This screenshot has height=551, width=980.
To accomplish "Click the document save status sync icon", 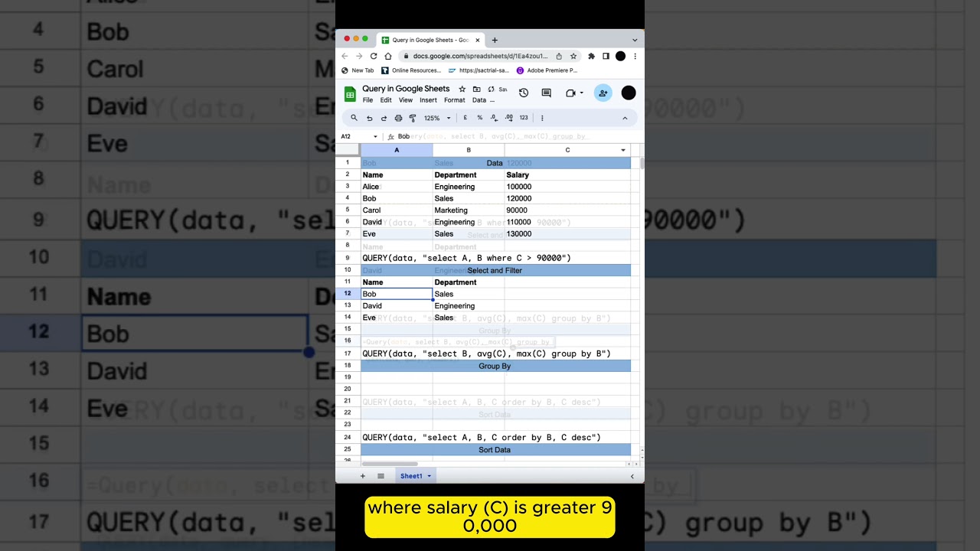I will (x=491, y=89).
